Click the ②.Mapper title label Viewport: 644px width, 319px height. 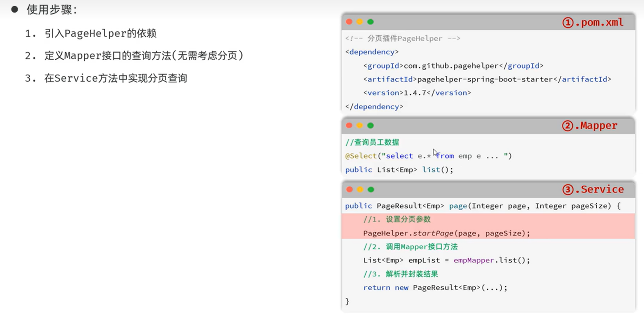coord(590,126)
